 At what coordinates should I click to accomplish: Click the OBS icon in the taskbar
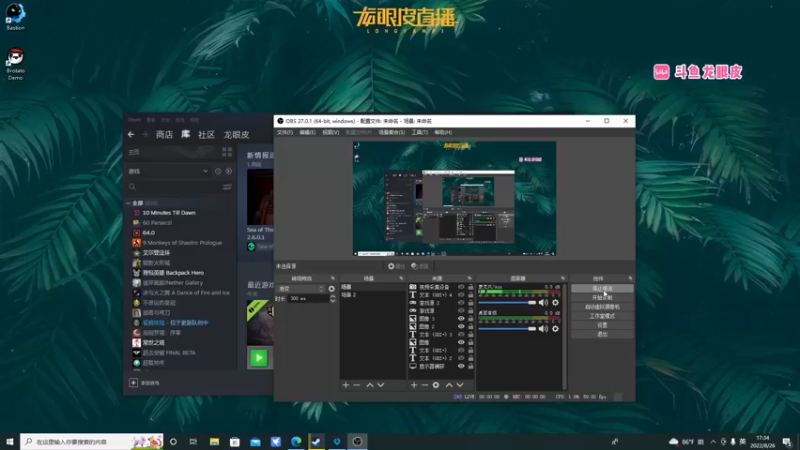[x=357, y=441]
